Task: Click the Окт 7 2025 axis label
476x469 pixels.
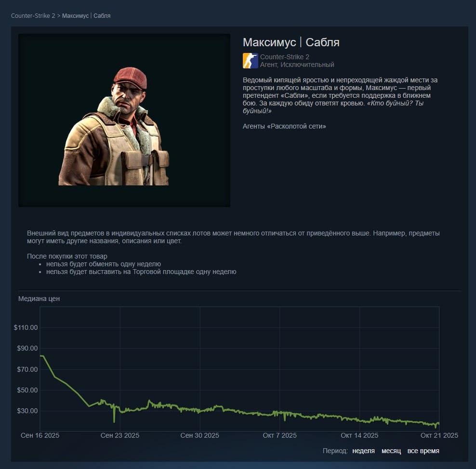Action: click(x=279, y=435)
